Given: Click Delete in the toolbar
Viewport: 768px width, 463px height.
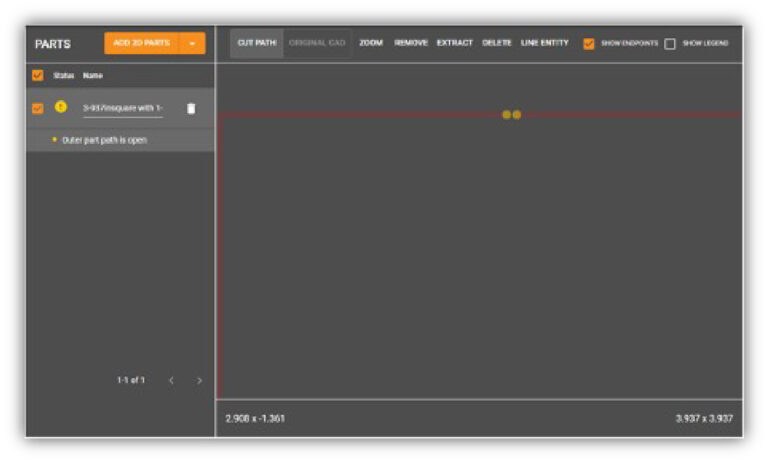Looking at the screenshot, I should (497, 43).
